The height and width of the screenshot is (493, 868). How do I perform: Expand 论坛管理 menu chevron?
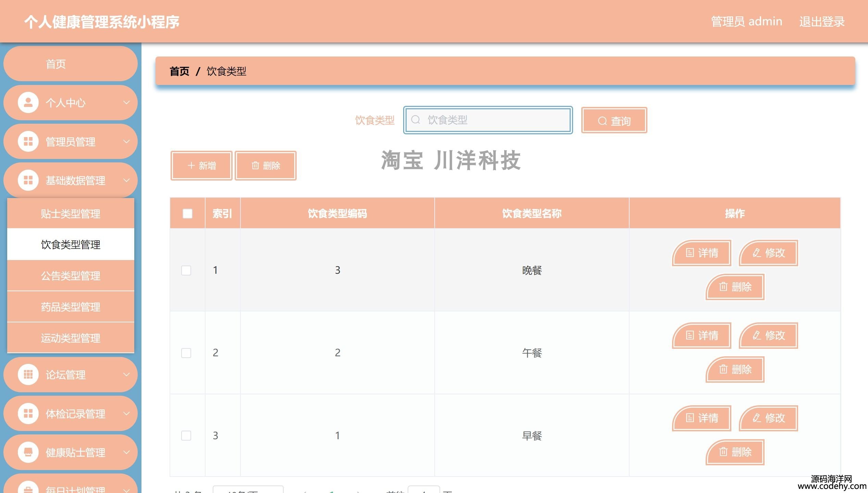point(126,374)
